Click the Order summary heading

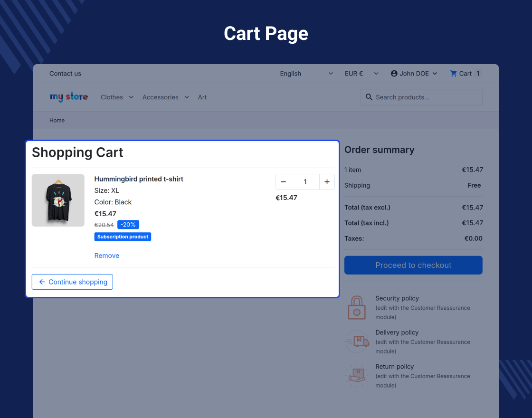(380, 150)
